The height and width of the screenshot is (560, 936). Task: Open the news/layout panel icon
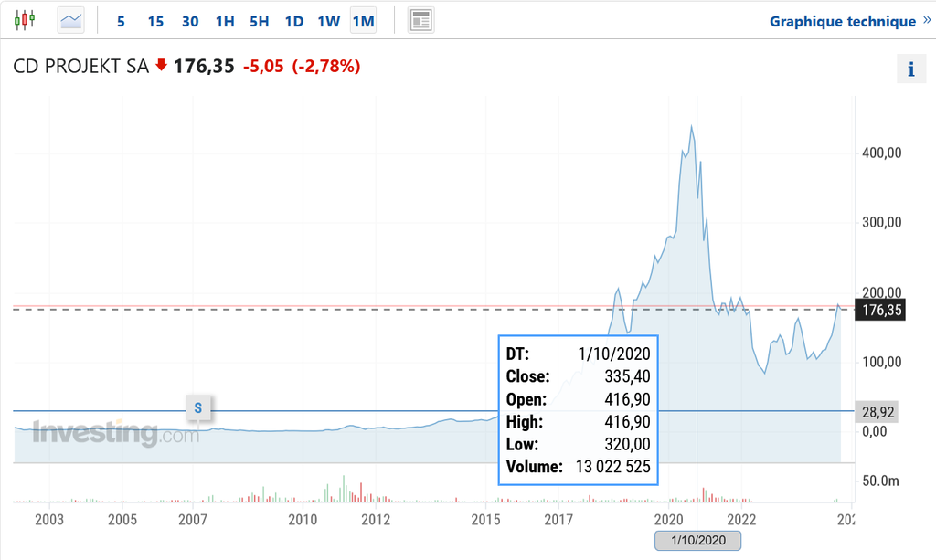[420, 20]
